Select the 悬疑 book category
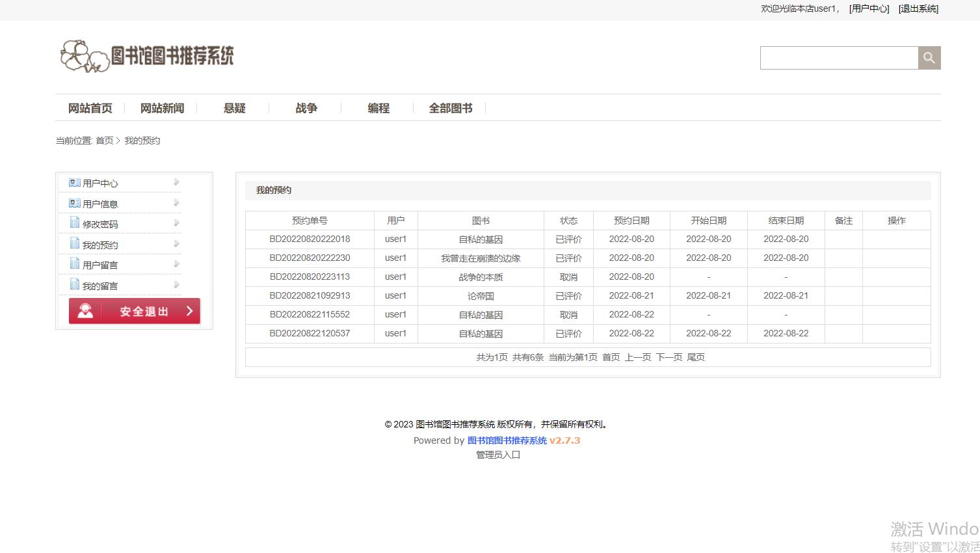Image resolution: width=980 pixels, height=553 pixels. (x=235, y=108)
